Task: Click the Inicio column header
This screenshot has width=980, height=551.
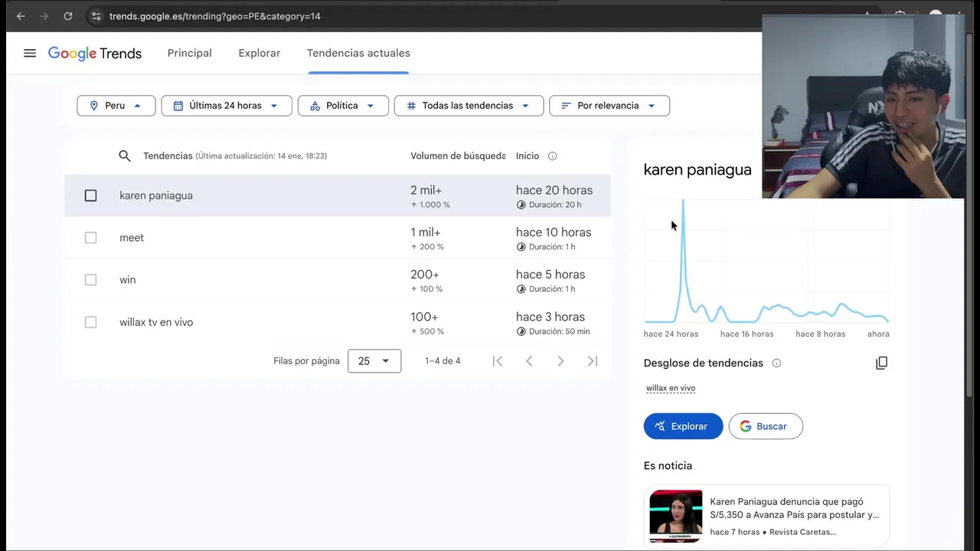Action: click(528, 156)
